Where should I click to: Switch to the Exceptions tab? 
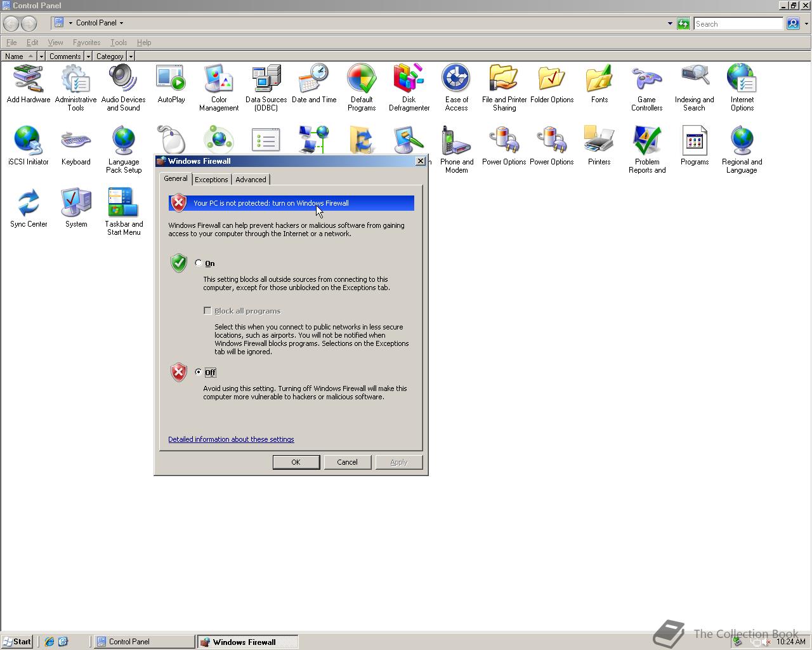[211, 180]
